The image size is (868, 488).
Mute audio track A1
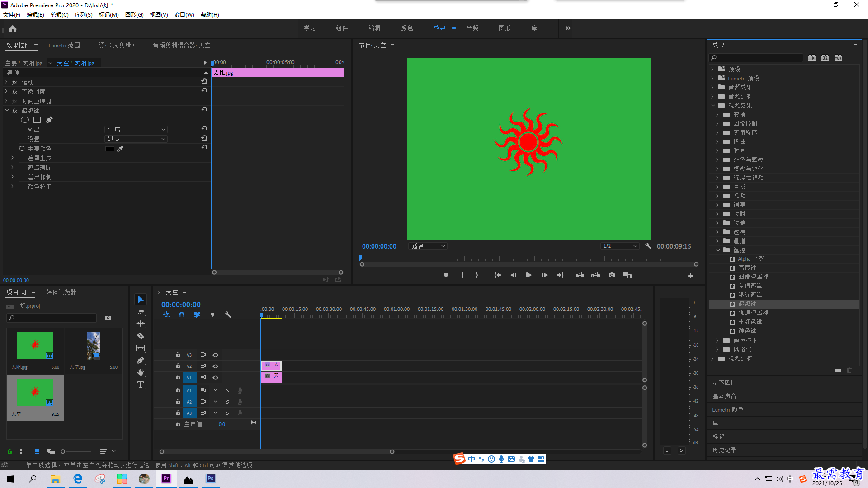(x=216, y=390)
